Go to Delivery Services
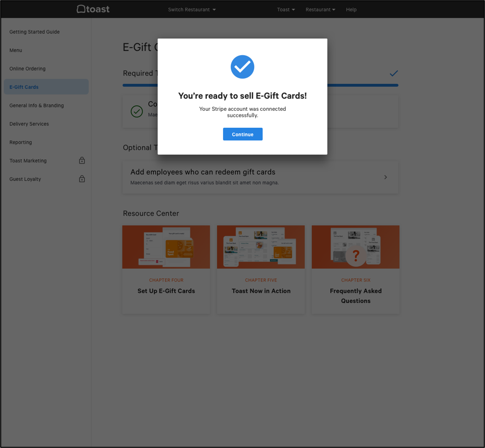Image resolution: width=485 pixels, height=448 pixels. tap(29, 124)
